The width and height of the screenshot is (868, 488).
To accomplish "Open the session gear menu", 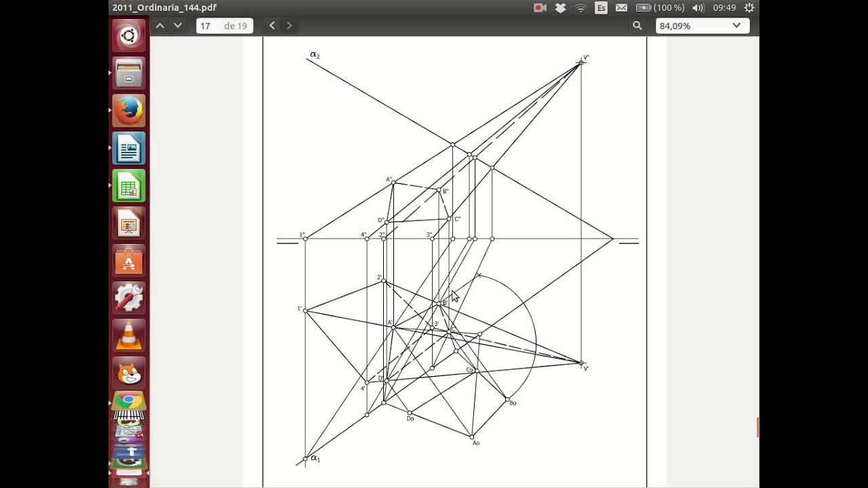I will [x=749, y=7].
